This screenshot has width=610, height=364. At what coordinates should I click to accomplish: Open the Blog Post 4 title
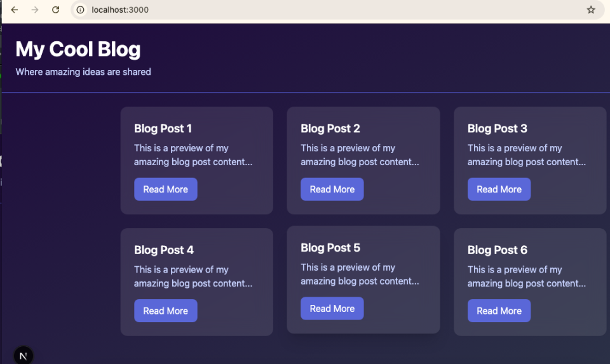coord(164,250)
